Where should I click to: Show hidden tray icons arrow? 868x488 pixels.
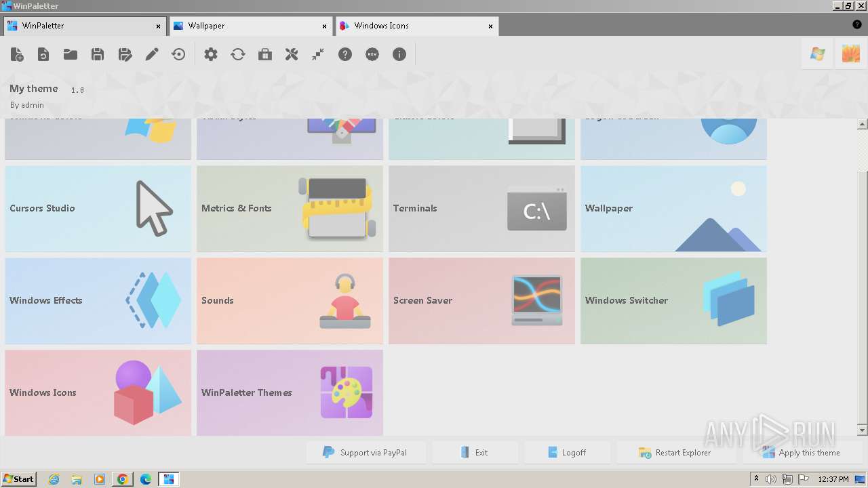click(756, 479)
